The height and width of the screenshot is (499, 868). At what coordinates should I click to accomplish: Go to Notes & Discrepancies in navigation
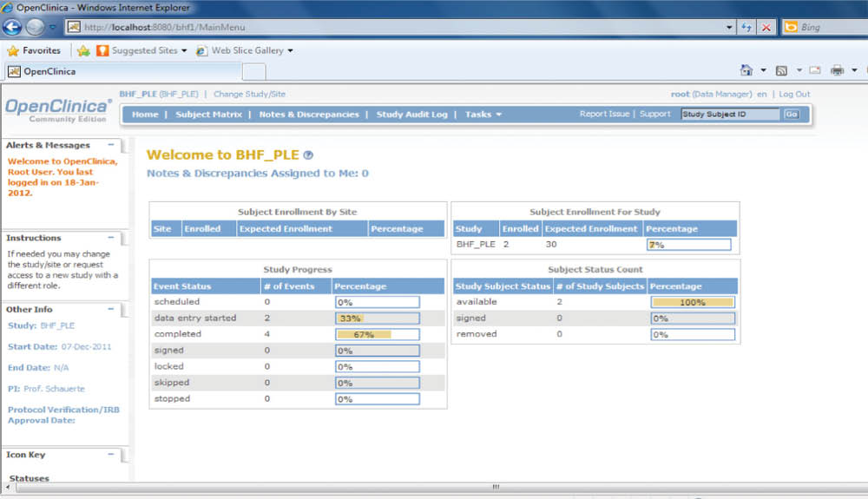pyautogui.click(x=308, y=115)
